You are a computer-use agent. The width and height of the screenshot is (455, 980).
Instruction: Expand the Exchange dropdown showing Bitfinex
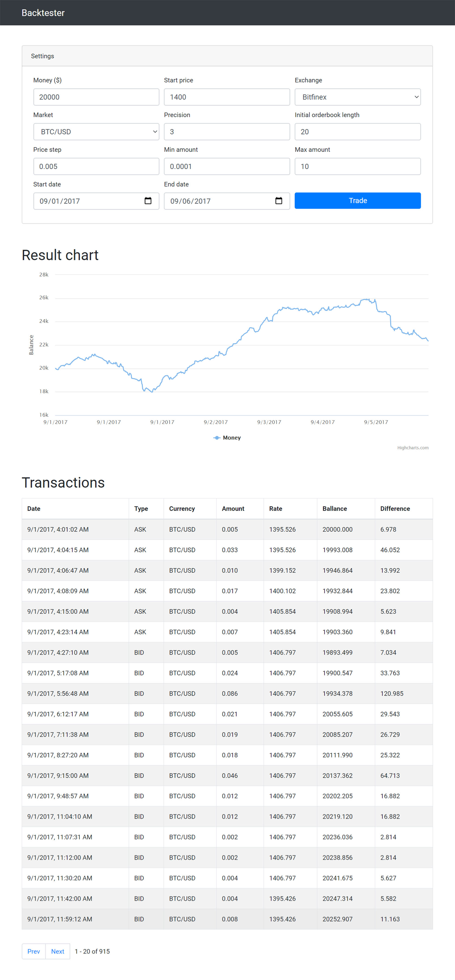click(x=357, y=97)
